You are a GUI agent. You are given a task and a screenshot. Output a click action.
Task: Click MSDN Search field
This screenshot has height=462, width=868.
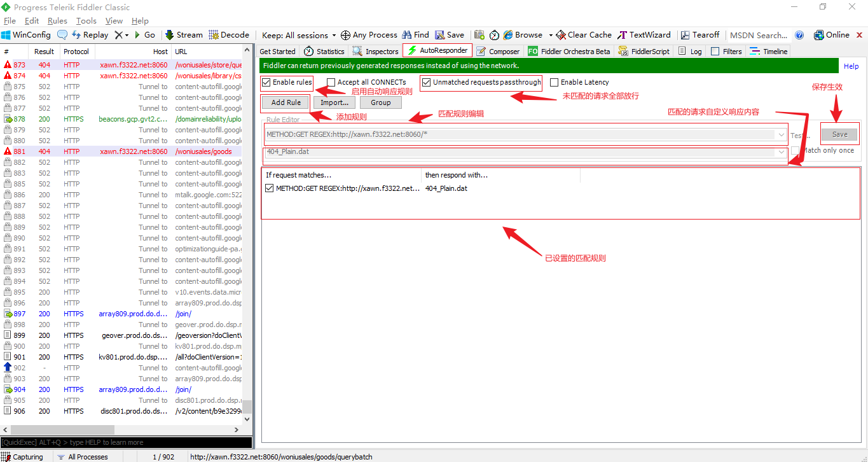pos(758,35)
